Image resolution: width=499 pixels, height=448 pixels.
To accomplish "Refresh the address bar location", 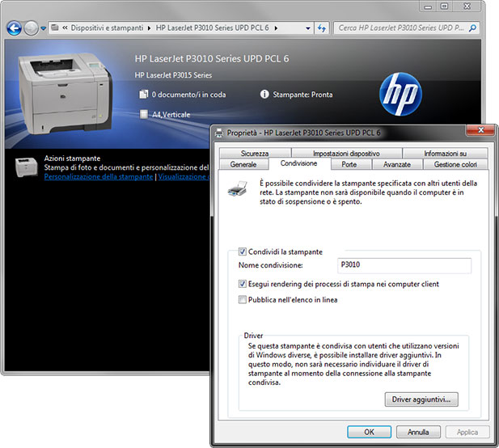I will click(x=322, y=28).
